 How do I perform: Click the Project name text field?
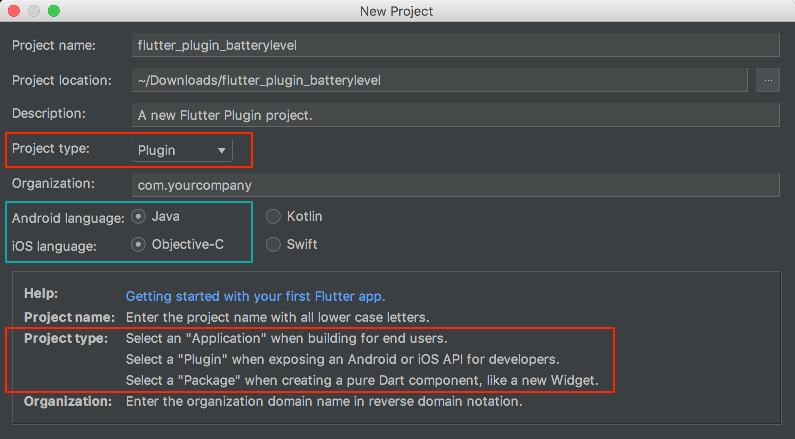tap(455, 45)
